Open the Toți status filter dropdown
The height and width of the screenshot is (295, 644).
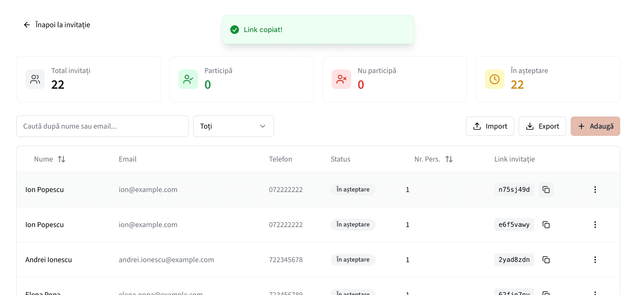233,126
